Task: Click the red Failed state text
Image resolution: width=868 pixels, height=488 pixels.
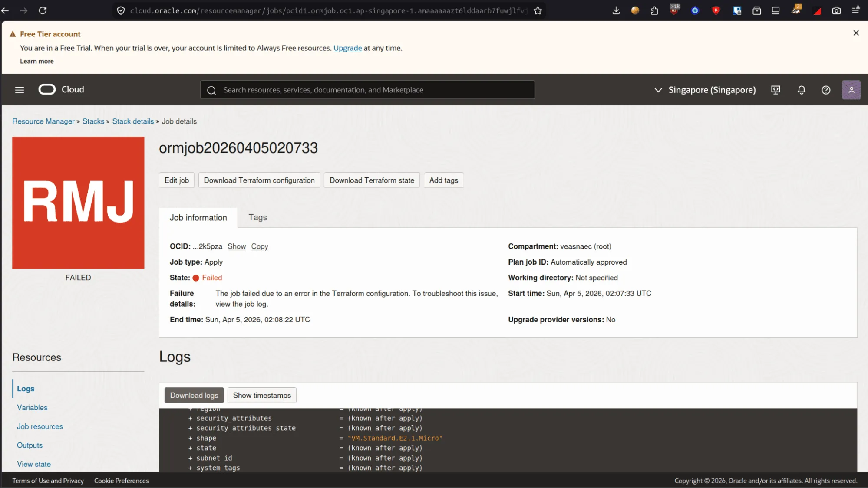Action: pyautogui.click(x=212, y=278)
